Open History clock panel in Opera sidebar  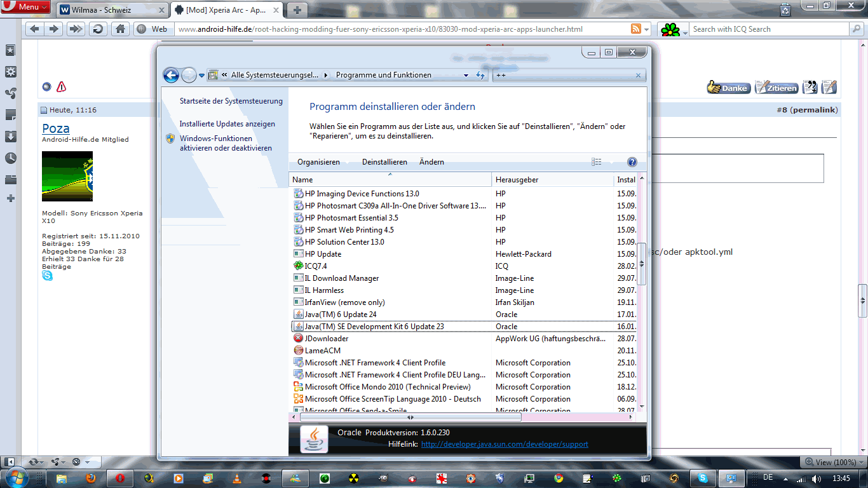pos(10,158)
